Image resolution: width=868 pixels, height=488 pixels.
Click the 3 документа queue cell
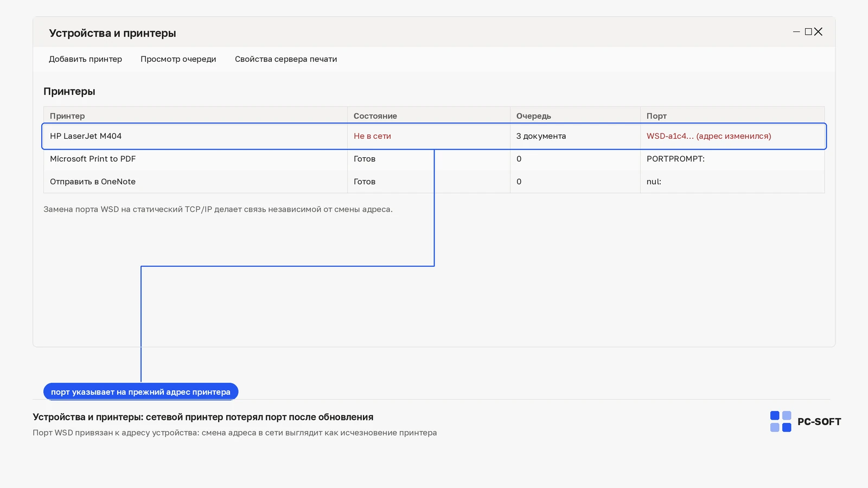click(541, 136)
